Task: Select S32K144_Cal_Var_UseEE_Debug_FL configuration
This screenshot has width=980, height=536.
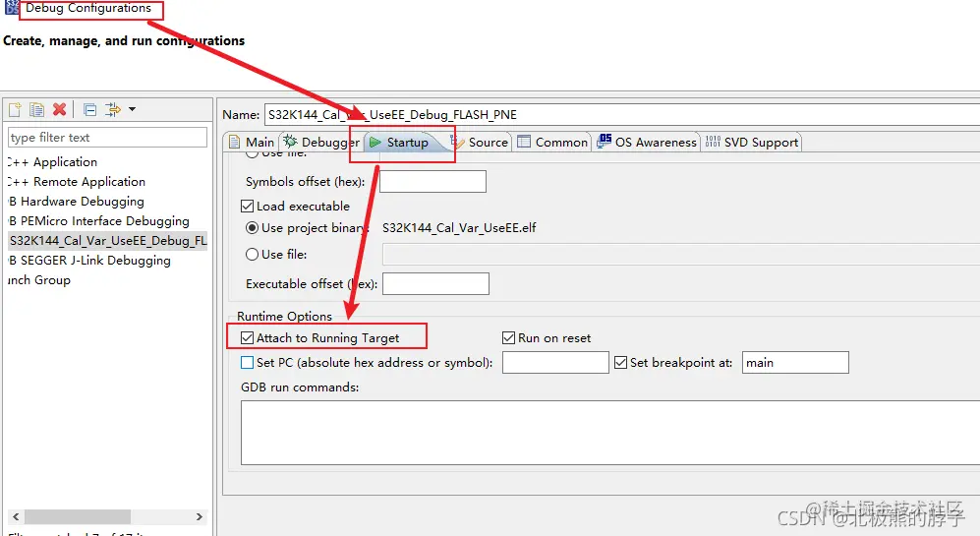Action: (x=107, y=241)
